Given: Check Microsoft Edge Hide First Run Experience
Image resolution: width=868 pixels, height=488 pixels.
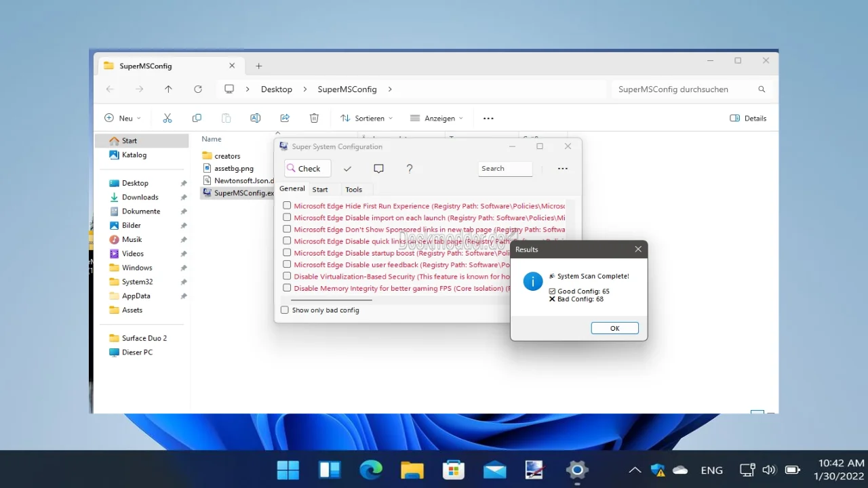Looking at the screenshot, I should point(287,205).
